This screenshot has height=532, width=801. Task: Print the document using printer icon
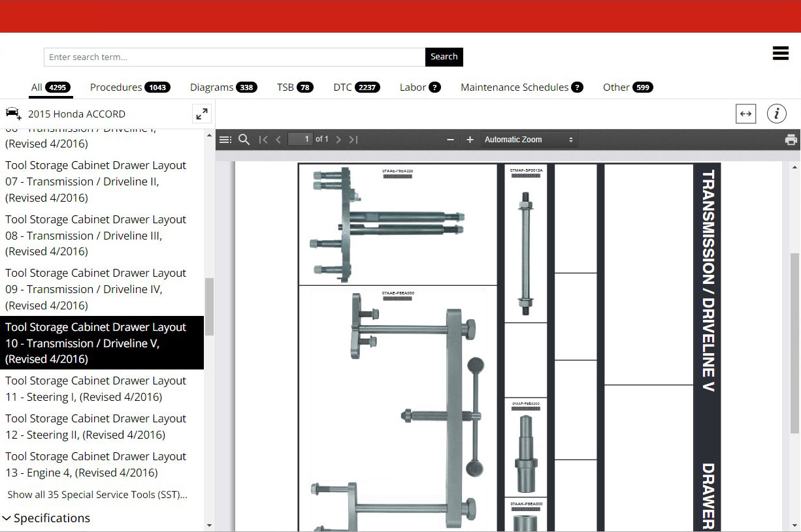click(x=791, y=140)
